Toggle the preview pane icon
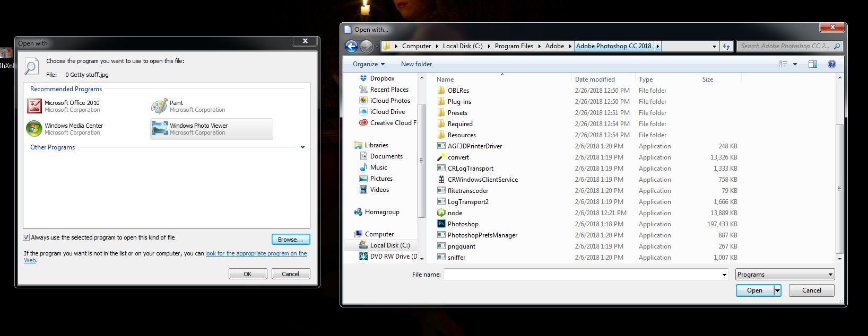This screenshot has width=868, height=336. (x=812, y=64)
